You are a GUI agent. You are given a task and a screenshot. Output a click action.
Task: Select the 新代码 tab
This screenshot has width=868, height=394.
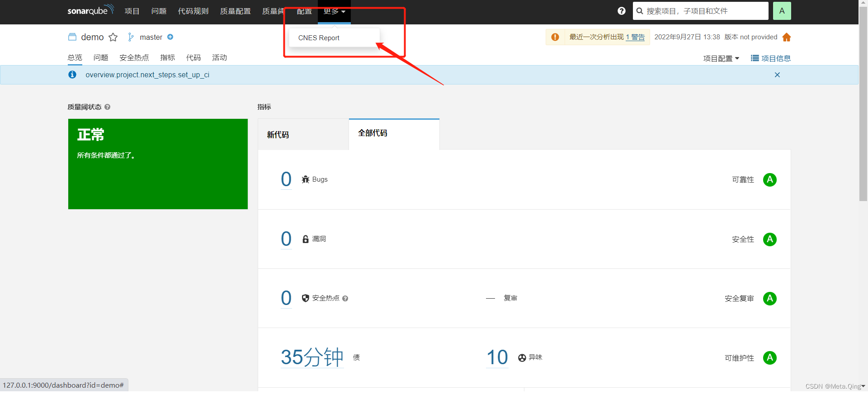[303, 135]
